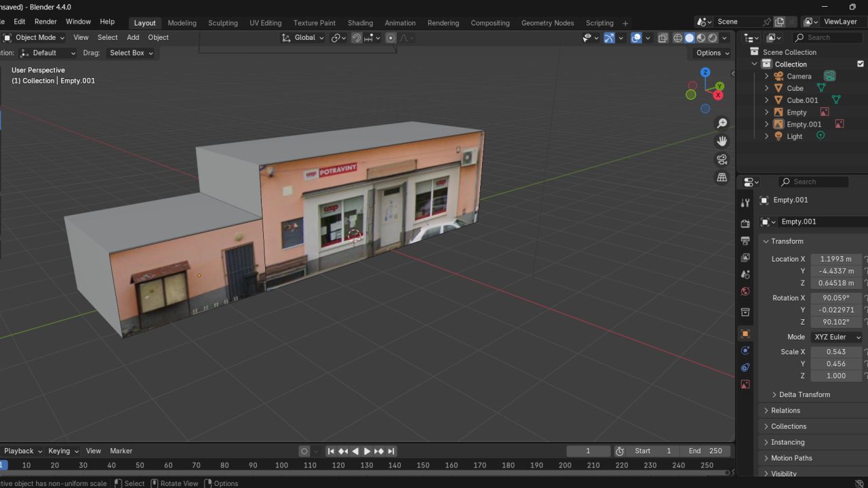Click the new scene icon
The width and height of the screenshot is (868, 488).
[x=779, y=22]
